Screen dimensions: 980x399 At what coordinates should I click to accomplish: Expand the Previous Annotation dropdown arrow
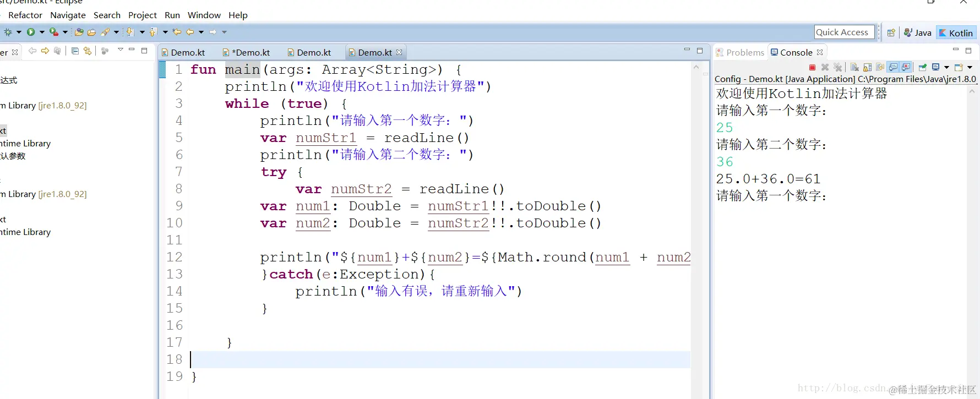click(165, 32)
